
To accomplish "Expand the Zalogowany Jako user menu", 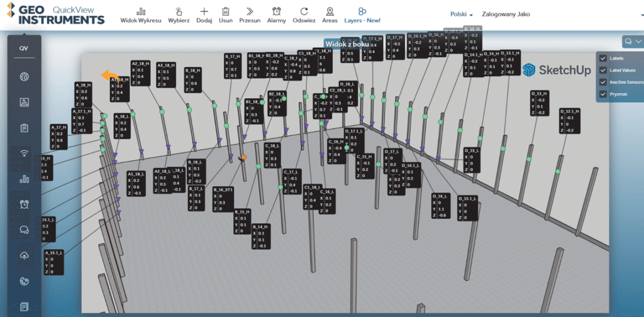I will 506,14.
